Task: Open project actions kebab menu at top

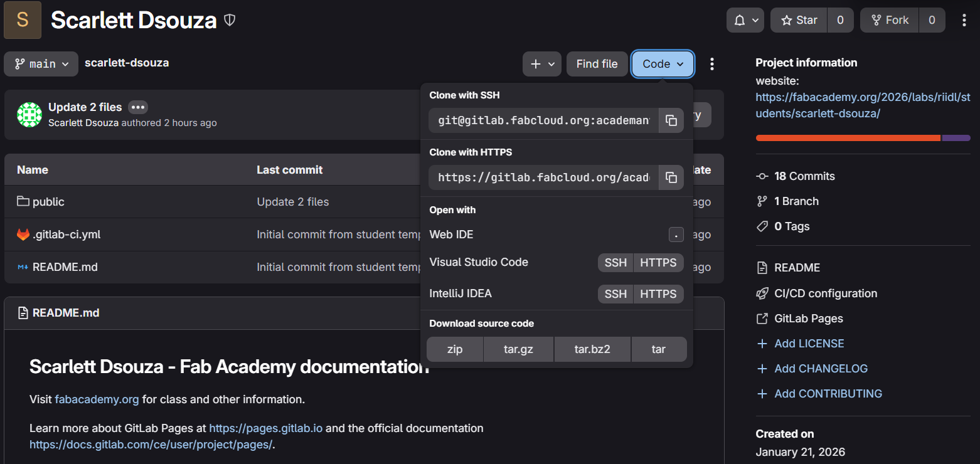Action: tap(964, 20)
